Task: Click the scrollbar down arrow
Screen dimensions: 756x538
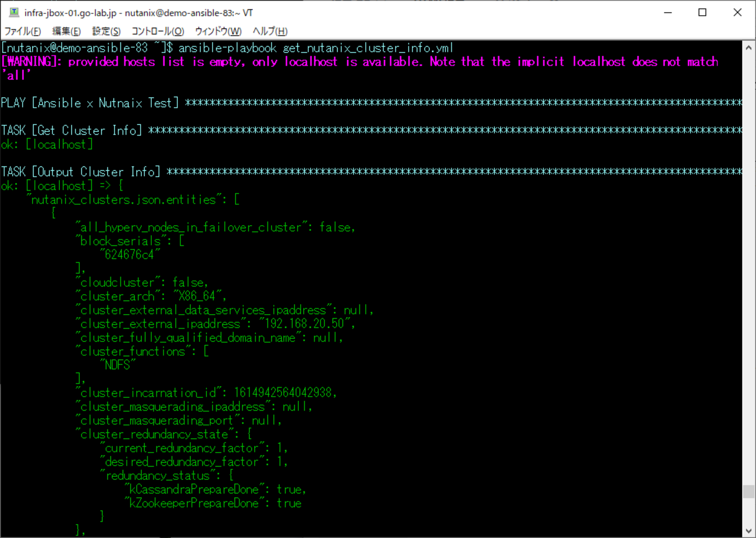Action: pyautogui.click(x=749, y=531)
